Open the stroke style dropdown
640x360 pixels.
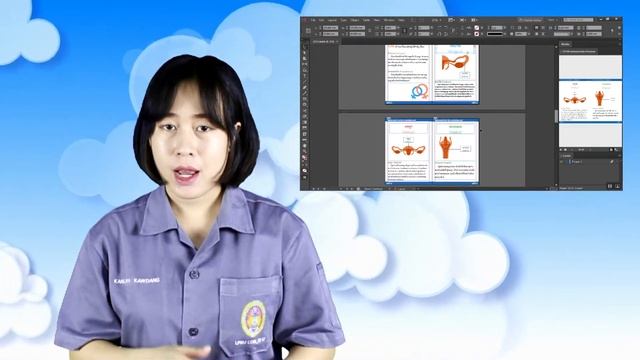[496, 34]
